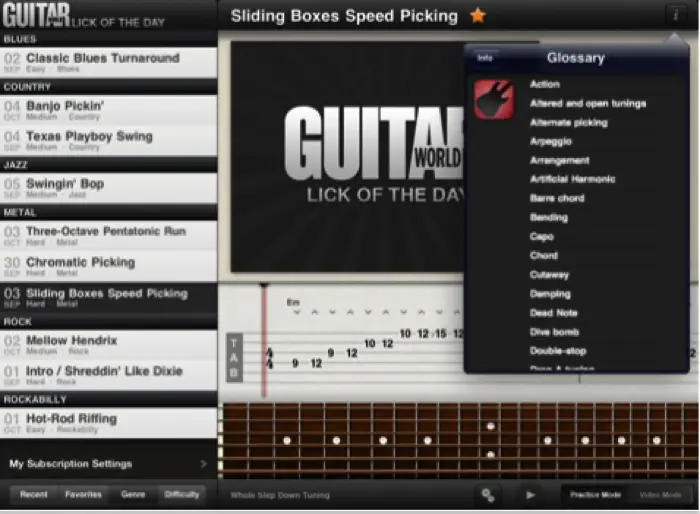
Task: Play the lick with the play button
Action: (x=530, y=495)
